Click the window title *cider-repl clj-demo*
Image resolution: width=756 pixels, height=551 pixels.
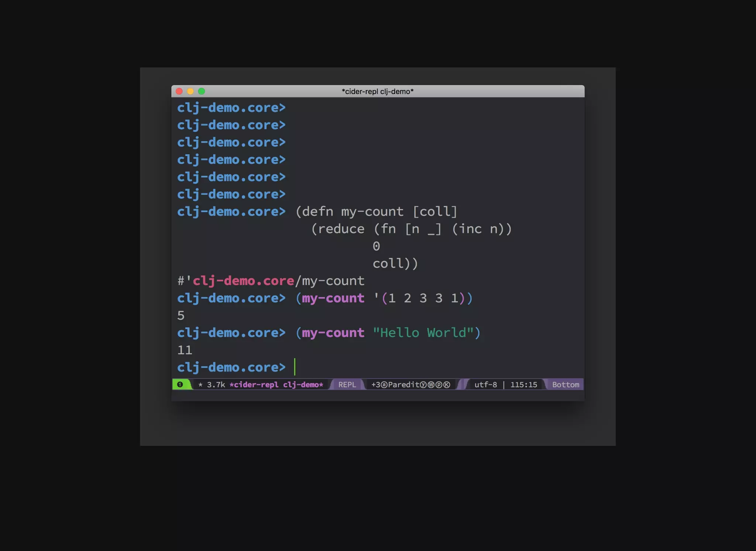click(x=377, y=91)
